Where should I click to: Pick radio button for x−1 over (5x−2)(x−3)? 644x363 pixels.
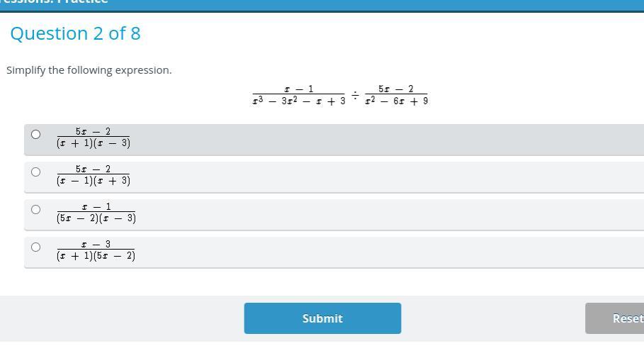coord(36,209)
